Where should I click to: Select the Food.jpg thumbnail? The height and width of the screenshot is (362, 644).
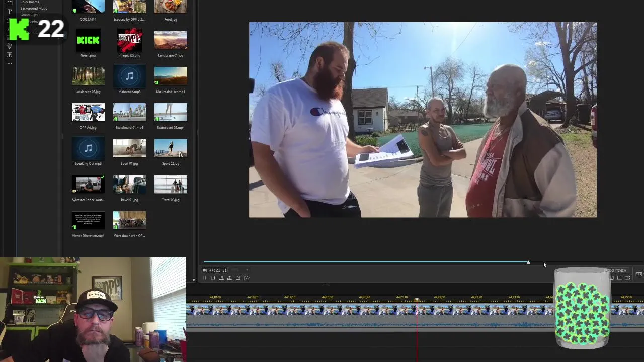coord(171,7)
